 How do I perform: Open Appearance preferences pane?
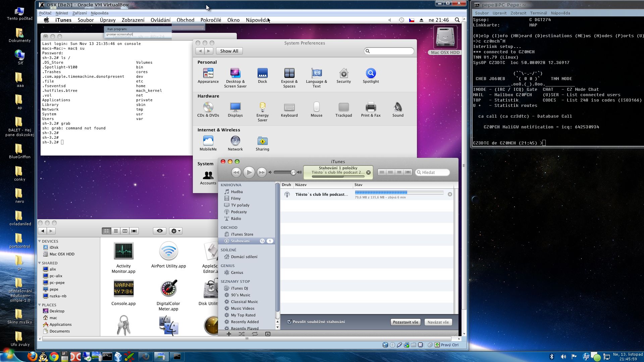pos(208,76)
